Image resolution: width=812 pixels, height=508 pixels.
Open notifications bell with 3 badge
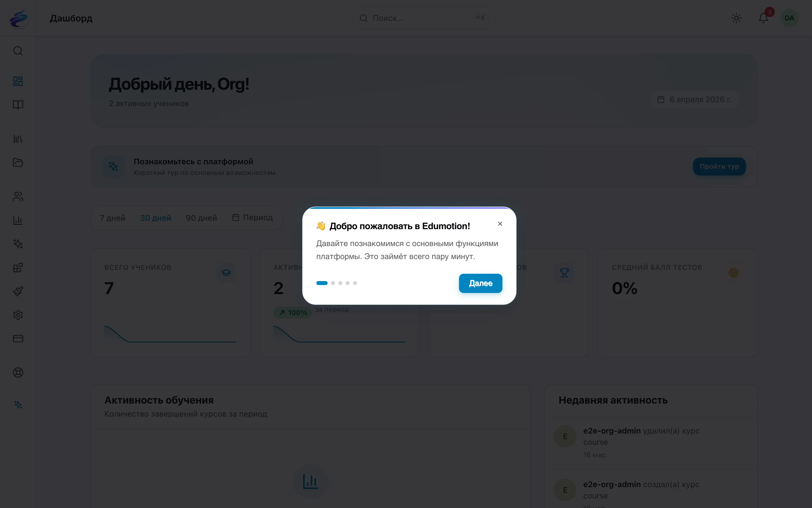point(764,18)
